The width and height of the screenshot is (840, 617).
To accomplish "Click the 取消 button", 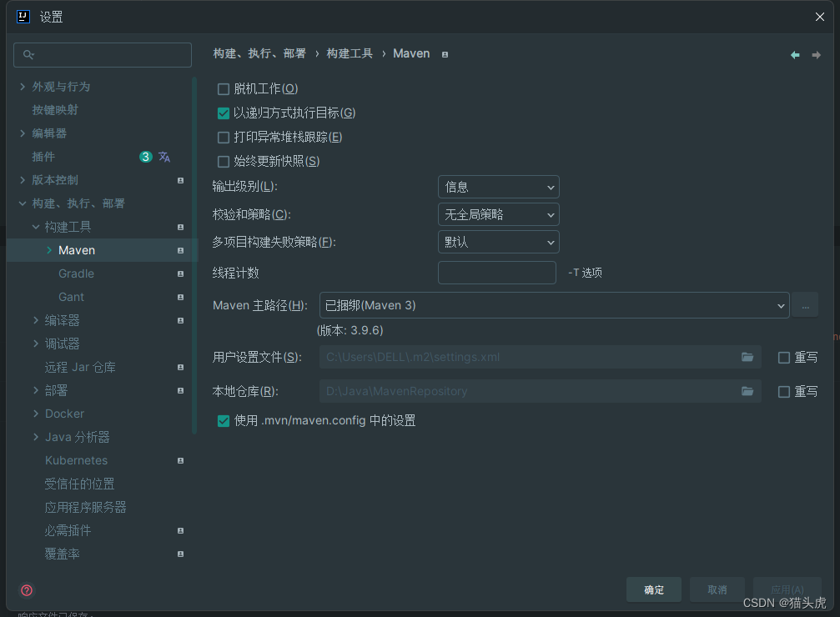I will click(717, 589).
